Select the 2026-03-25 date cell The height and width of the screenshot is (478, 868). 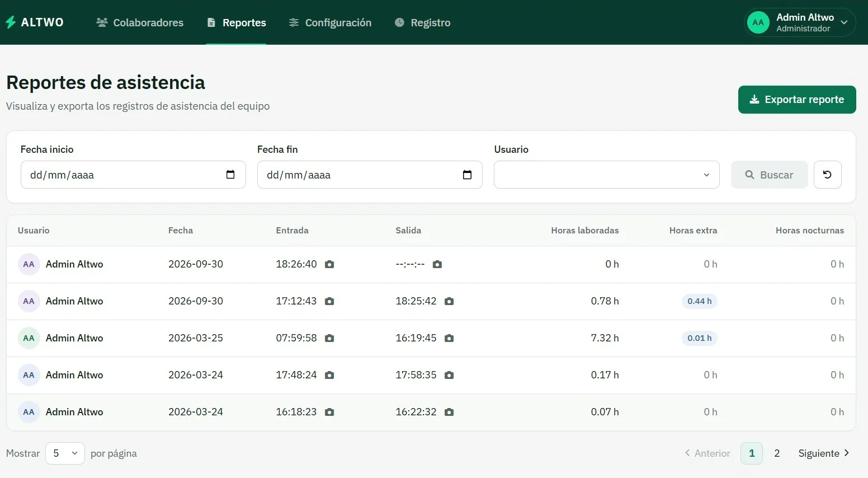[196, 338]
